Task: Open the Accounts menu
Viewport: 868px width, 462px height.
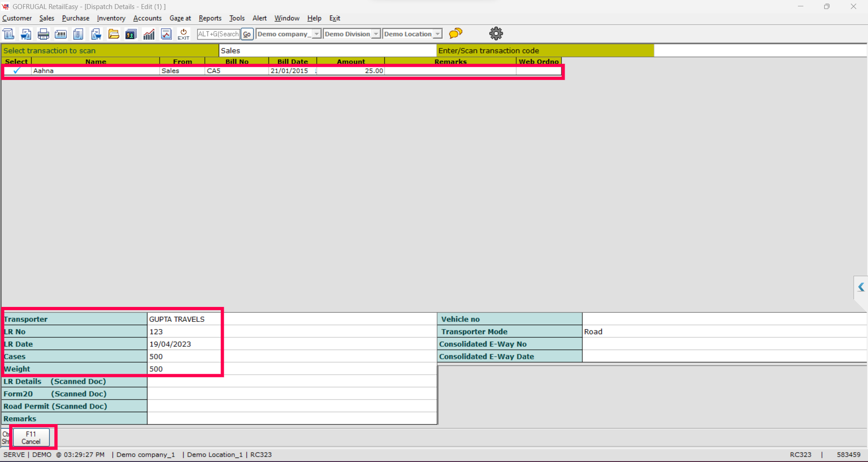Action: coord(147,18)
